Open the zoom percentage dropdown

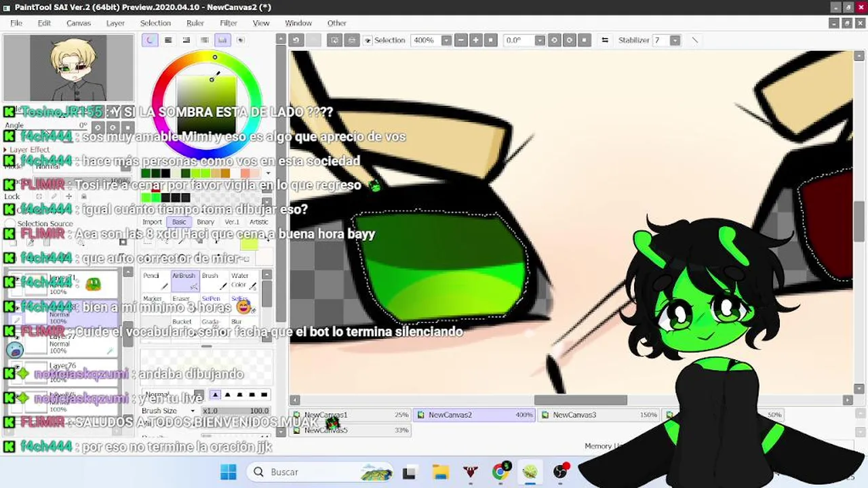(x=446, y=40)
